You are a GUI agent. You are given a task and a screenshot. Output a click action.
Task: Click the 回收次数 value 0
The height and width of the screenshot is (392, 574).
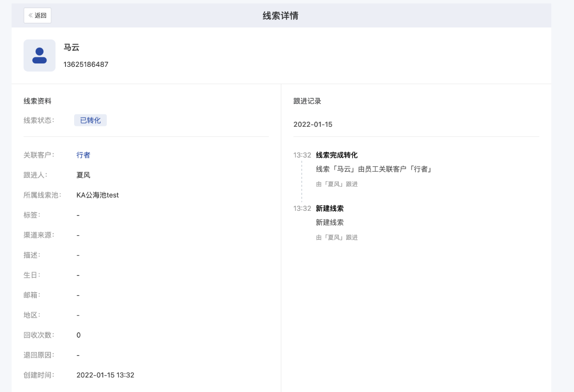[78, 335]
